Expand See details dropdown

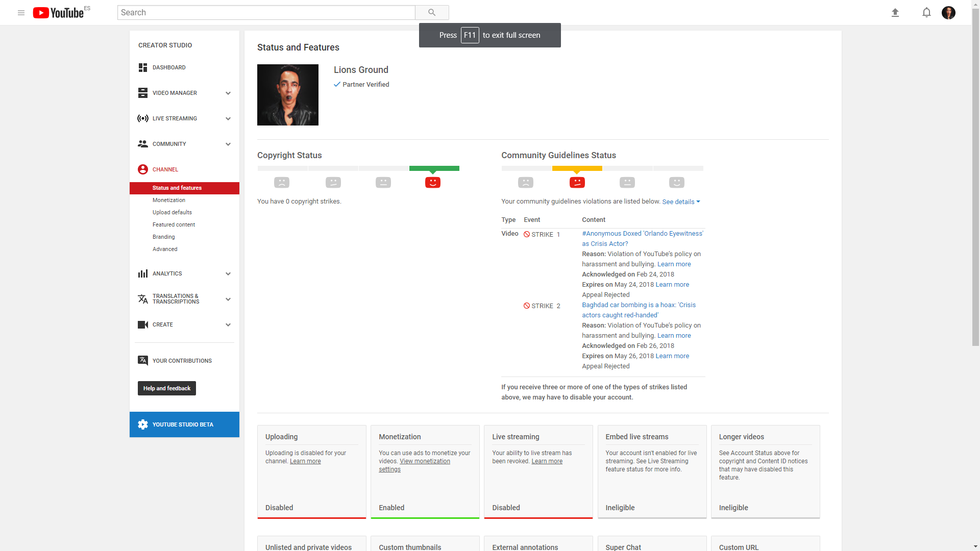point(681,202)
